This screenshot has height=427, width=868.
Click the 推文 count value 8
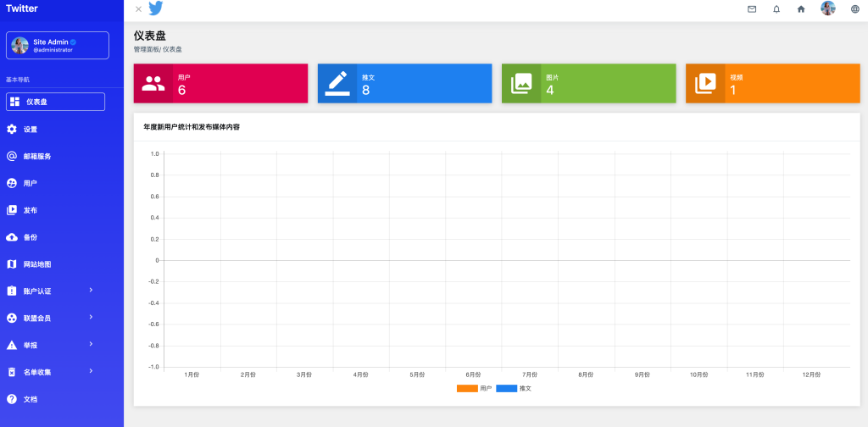point(366,90)
